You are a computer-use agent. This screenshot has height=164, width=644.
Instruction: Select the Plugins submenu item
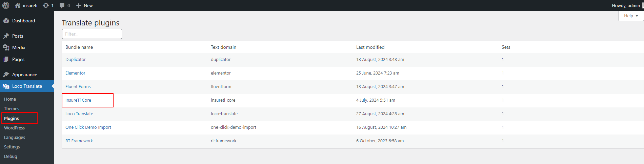pyautogui.click(x=11, y=118)
